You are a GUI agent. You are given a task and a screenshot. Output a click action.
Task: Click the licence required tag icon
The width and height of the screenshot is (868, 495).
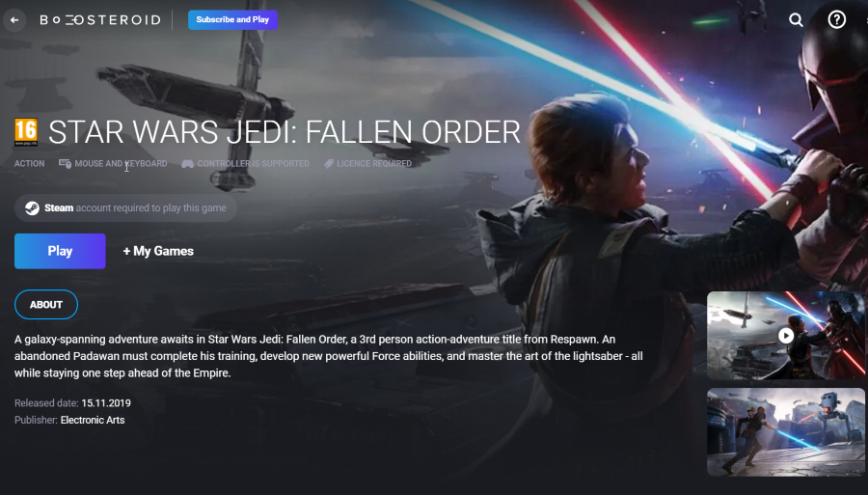pos(328,163)
